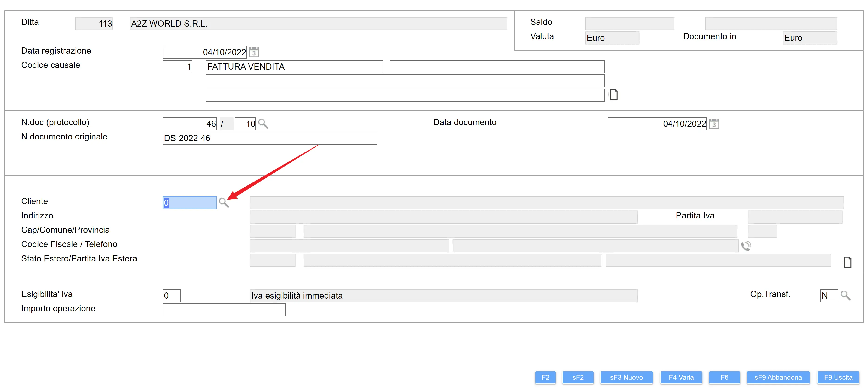
Task: Click Codice causale number field
Action: coord(177,67)
